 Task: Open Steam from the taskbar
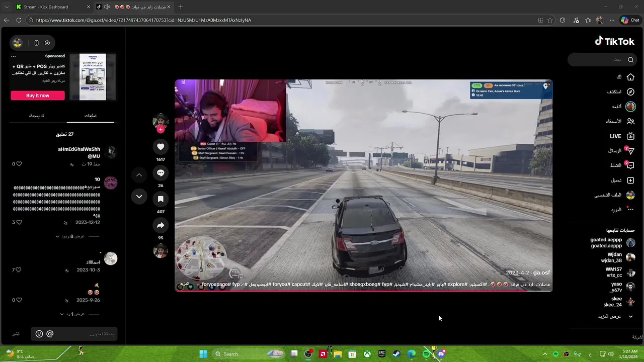(x=396, y=354)
